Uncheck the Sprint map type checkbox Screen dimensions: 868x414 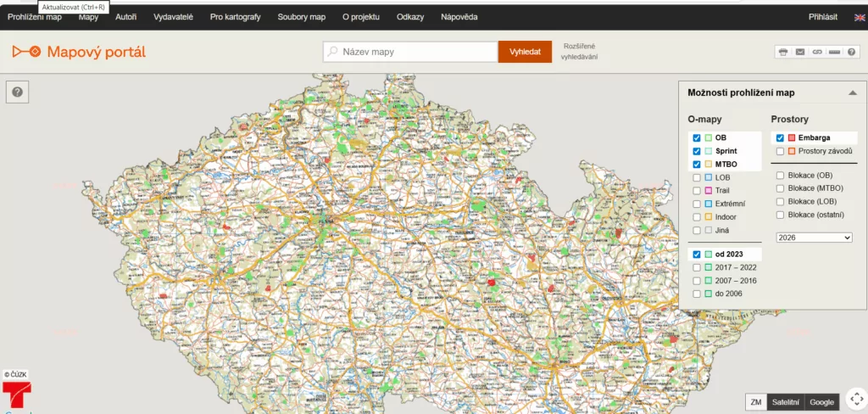click(x=697, y=151)
